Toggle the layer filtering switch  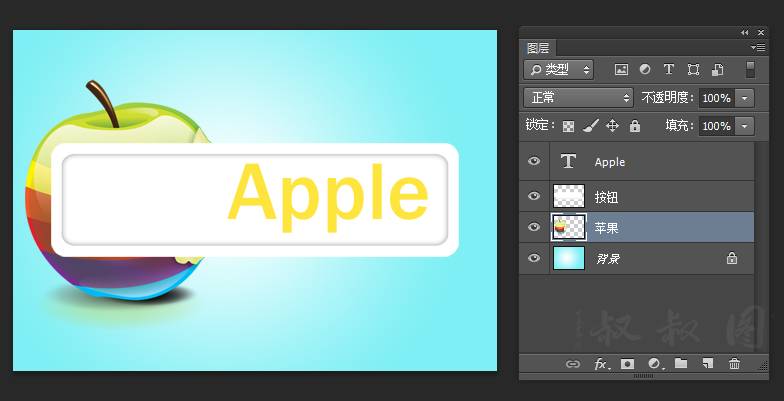(750, 70)
